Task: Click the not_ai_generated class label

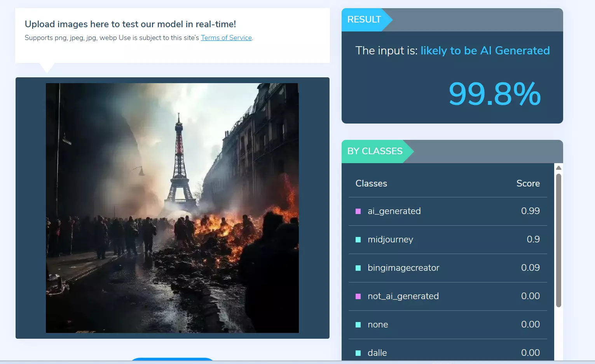Action: 403,296
